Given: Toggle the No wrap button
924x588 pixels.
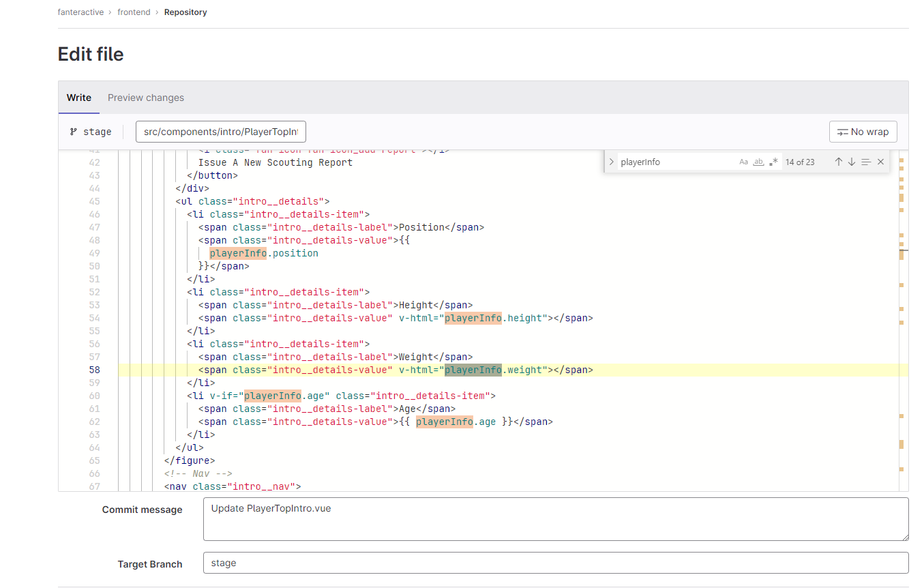Looking at the screenshot, I should pos(863,132).
